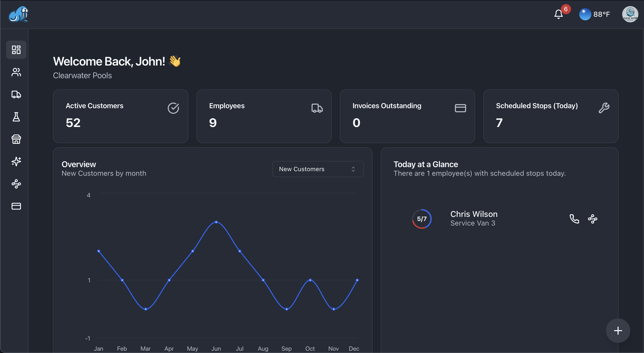This screenshot has height=353, width=644.
Task: Click the value 52 under Active Customers
Action: [73, 123]
